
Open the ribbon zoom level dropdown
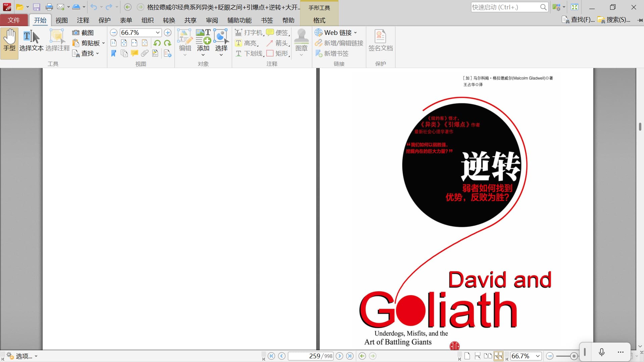click(x=158, y=33)
